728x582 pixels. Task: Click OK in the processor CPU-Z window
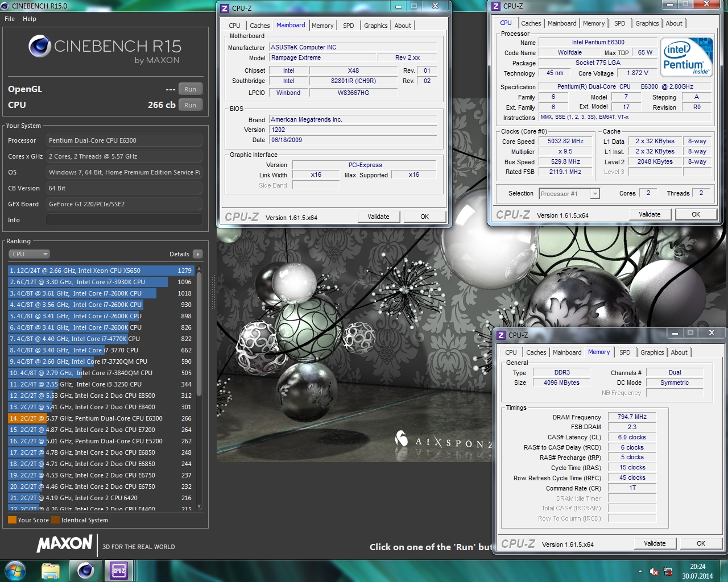tap(696, 214)
